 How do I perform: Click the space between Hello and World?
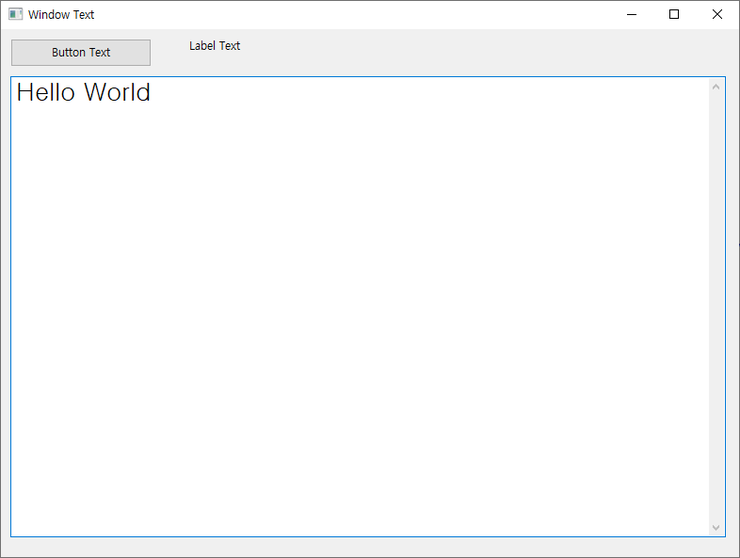click(x=80, y=93)
